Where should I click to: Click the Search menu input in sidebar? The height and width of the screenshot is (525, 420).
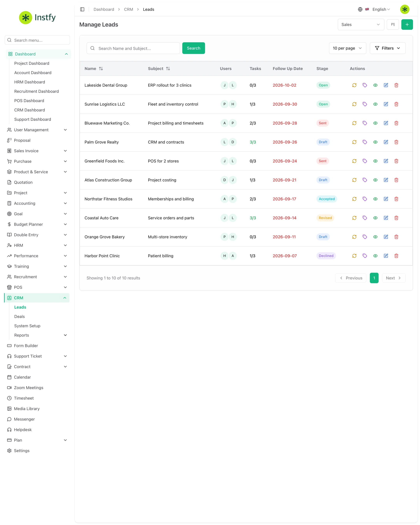(37, 40)
